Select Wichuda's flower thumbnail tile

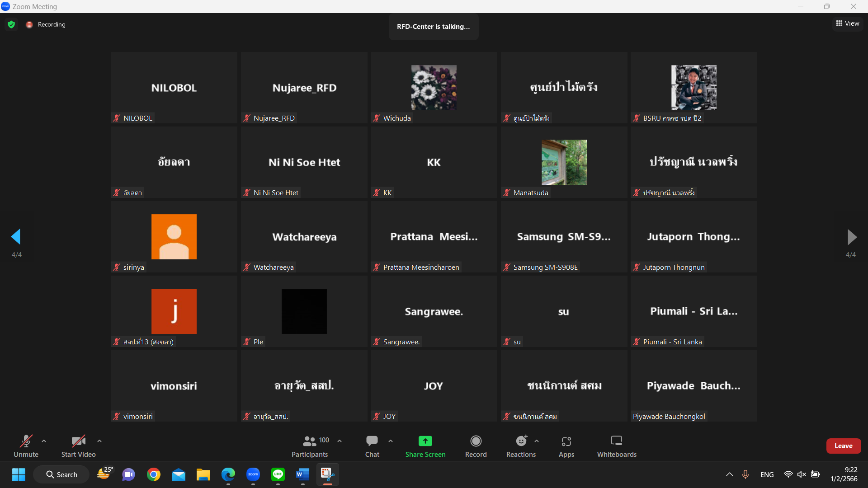[434, 88]
